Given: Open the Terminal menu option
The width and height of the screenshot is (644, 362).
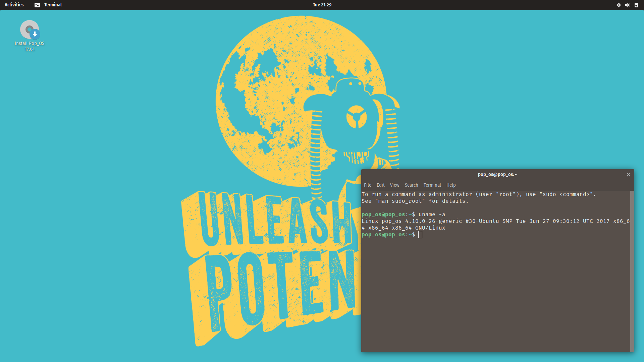Looking at the screenshot, I should click(x=431, y=185).
